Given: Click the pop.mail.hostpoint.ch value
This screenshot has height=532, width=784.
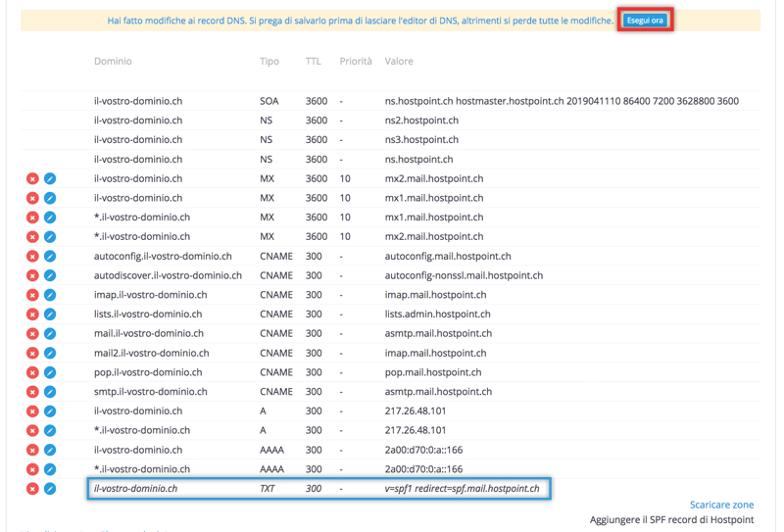Looking at the screenshot, I should (433, 372).
